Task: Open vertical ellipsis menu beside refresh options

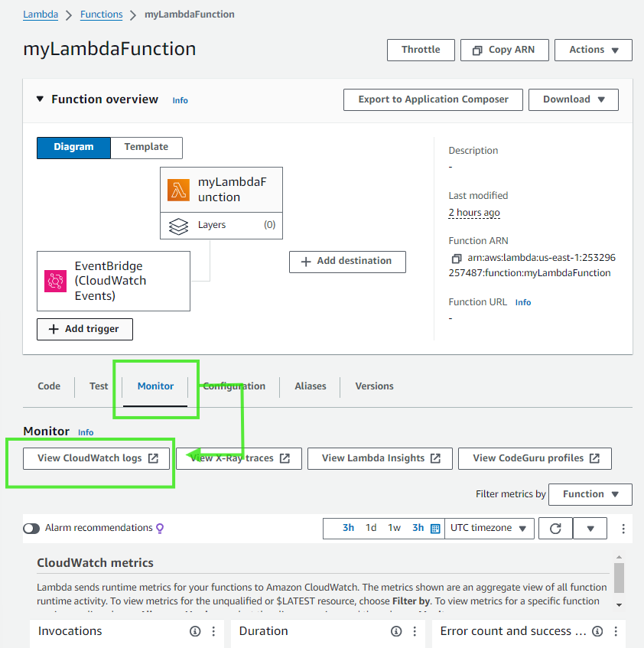Action: (623, 528)
